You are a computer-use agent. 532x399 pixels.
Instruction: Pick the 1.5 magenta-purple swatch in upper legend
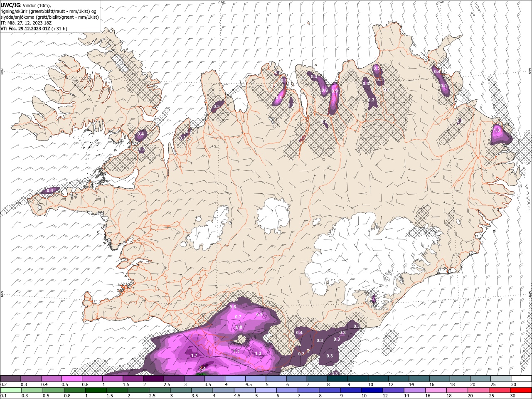coord(133,379)
